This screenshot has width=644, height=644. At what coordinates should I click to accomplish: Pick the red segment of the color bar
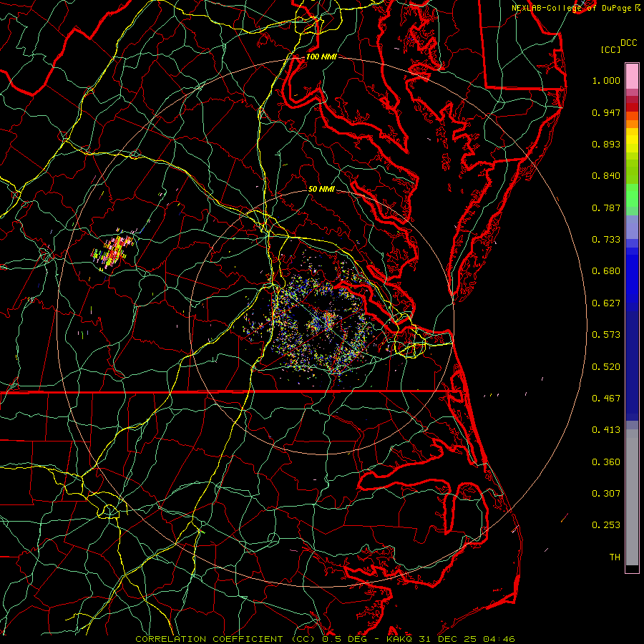click(632, 107)
